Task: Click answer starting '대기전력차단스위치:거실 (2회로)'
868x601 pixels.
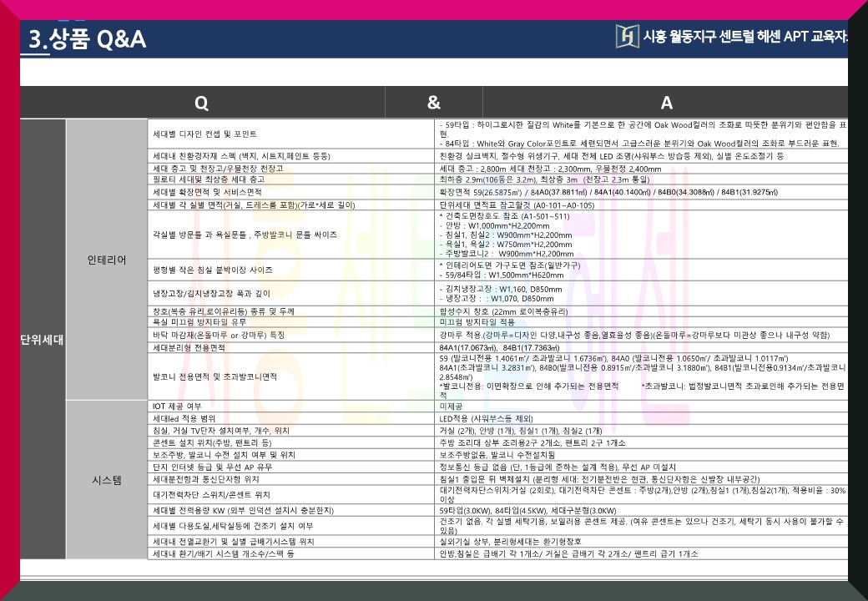Action: point(643,495)
